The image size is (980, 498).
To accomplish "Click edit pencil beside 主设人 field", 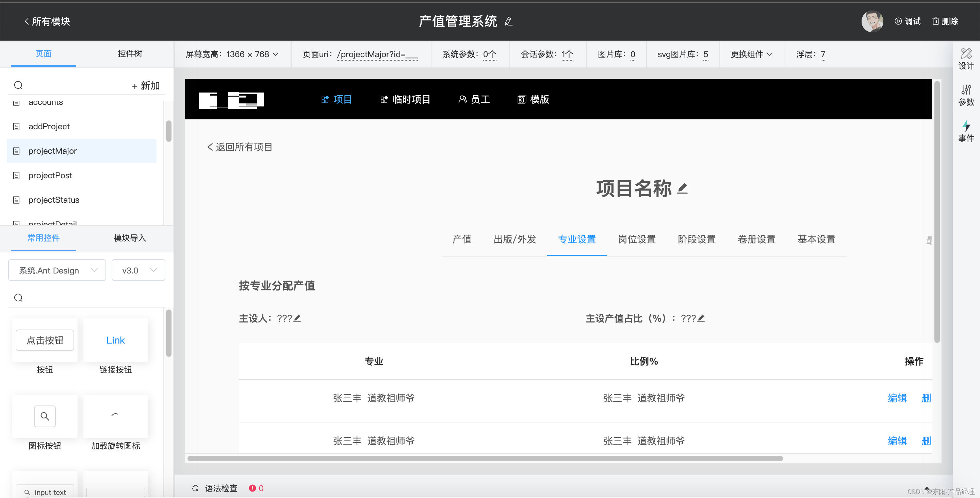I will [x=297, y=318].
